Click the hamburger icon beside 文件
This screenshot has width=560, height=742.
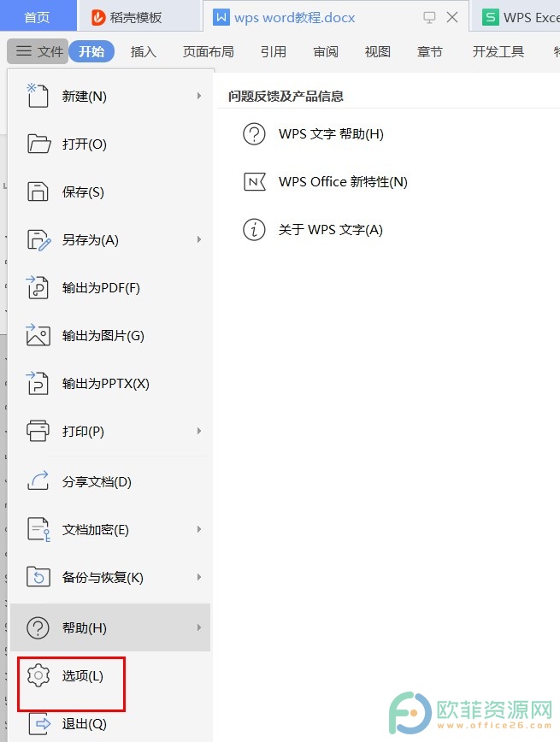(24, 51)
